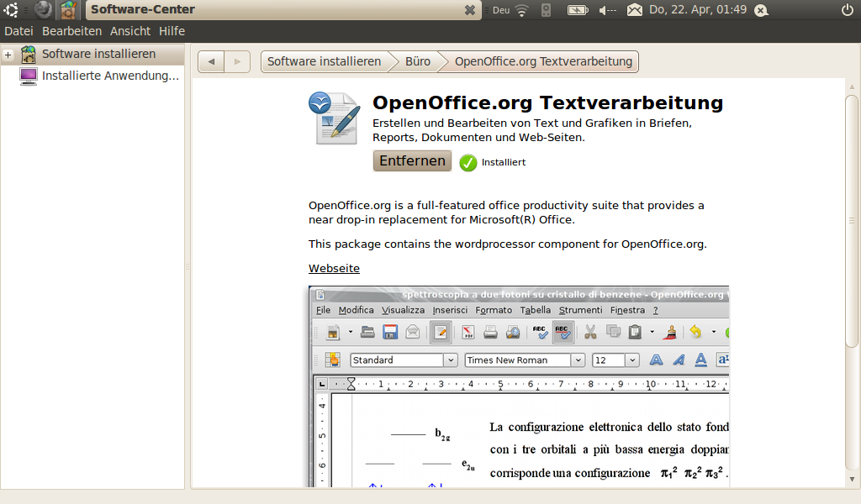Select the Software-Center package icon in the panel

[69, 9]
